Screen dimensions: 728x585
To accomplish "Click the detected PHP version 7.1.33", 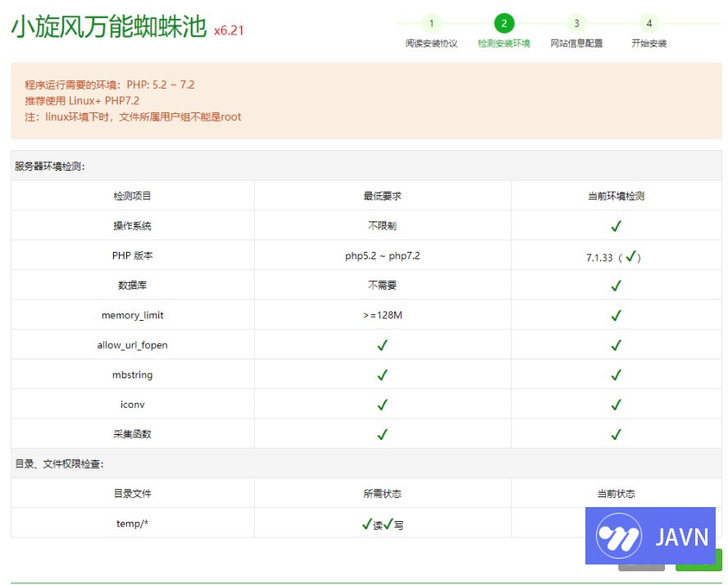I will pos(599,258).
